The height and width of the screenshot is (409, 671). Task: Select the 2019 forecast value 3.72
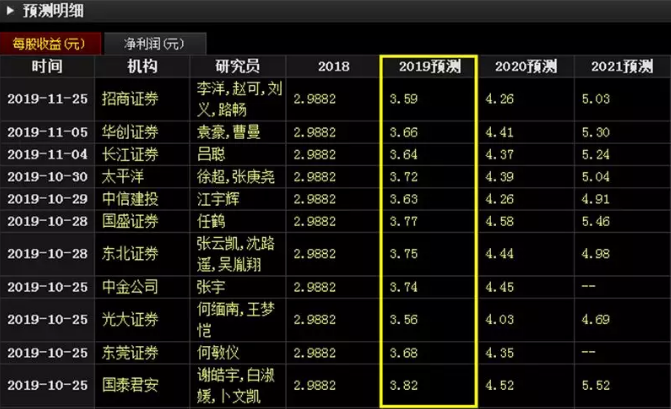point(404,176)
